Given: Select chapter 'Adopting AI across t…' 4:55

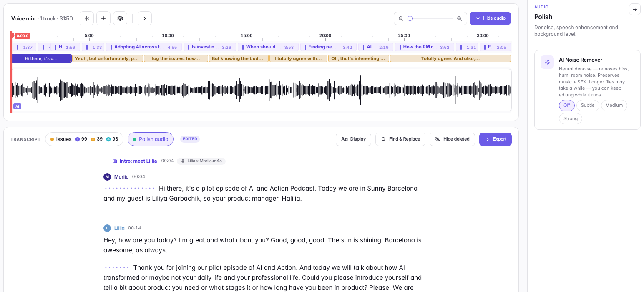Looking at the screenshot, I should point(144,47).
